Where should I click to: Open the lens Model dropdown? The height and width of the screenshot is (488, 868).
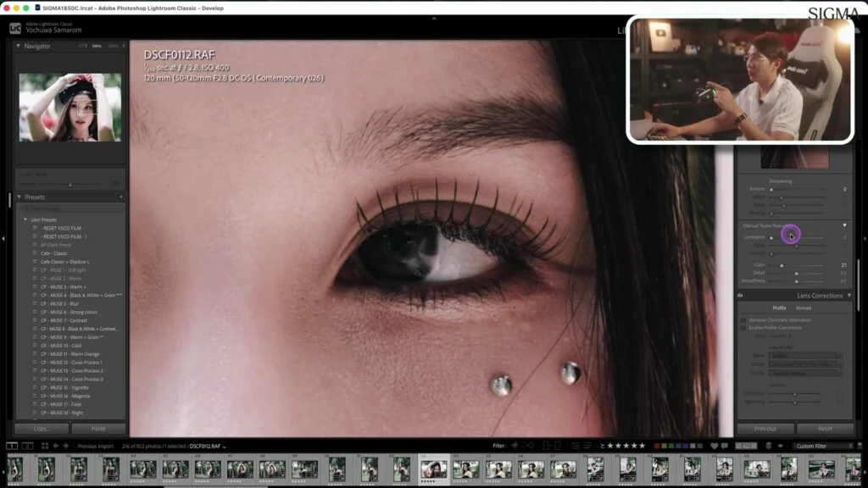click(805, 364)
